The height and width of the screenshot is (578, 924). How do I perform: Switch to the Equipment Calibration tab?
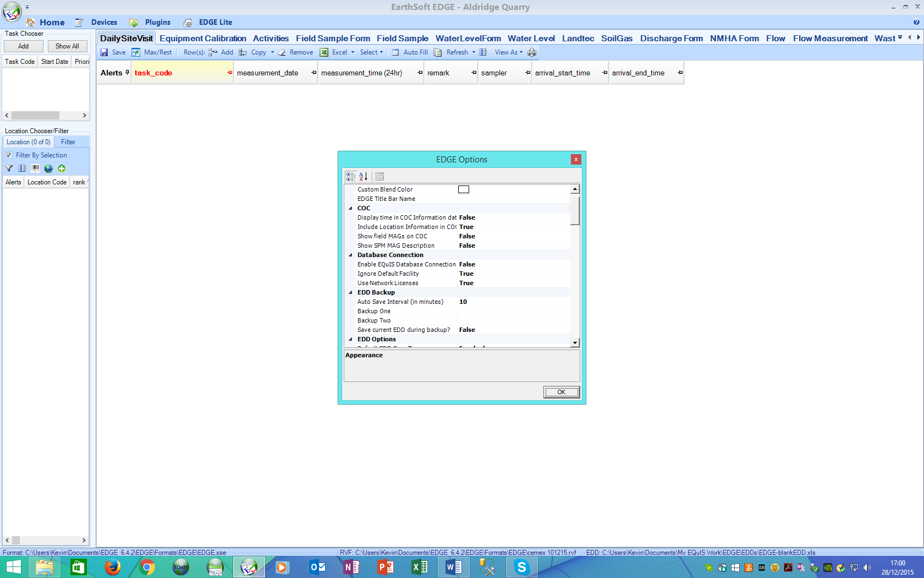(203, 38)
